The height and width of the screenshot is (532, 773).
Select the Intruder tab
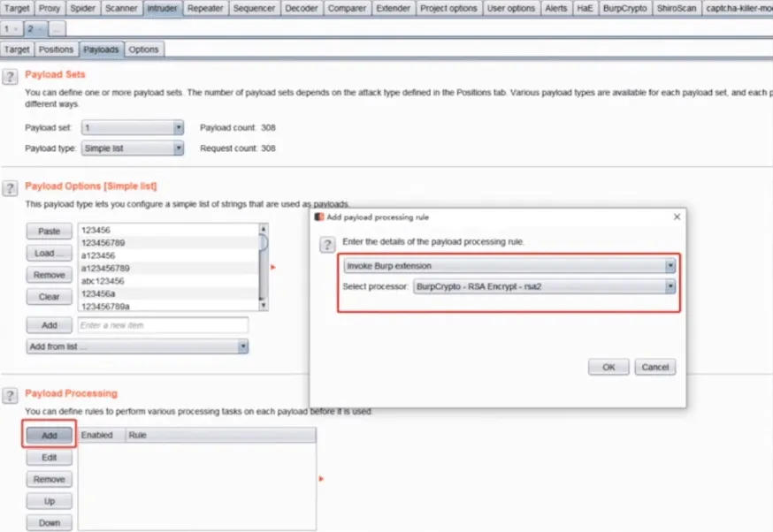pyautogui.click(x=162, y=8)
